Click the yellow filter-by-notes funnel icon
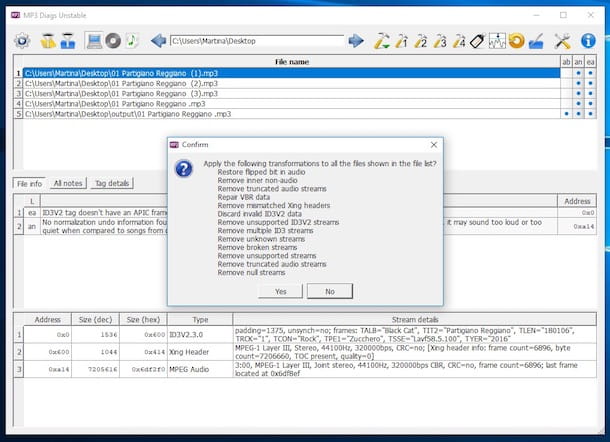The height and width of the screenshot is (442, 610). point(48,40)
